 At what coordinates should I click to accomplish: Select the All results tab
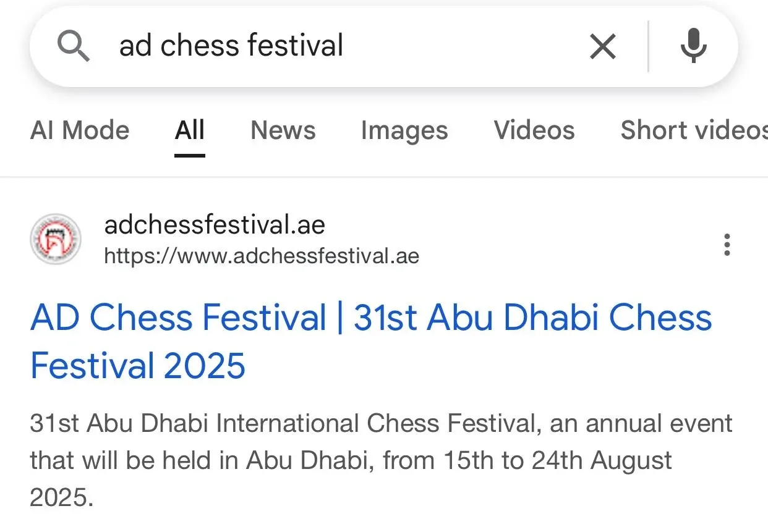point(190,130)
